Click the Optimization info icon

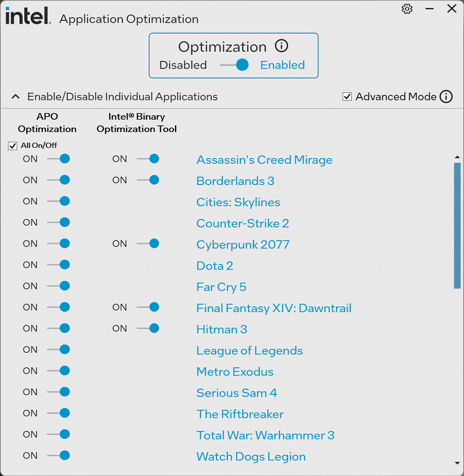[281, 46]
